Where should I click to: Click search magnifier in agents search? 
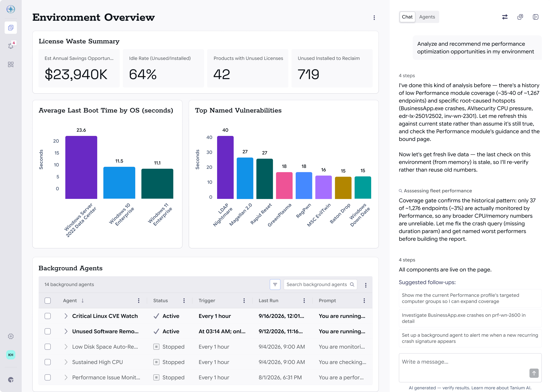[x=352, y=284]
